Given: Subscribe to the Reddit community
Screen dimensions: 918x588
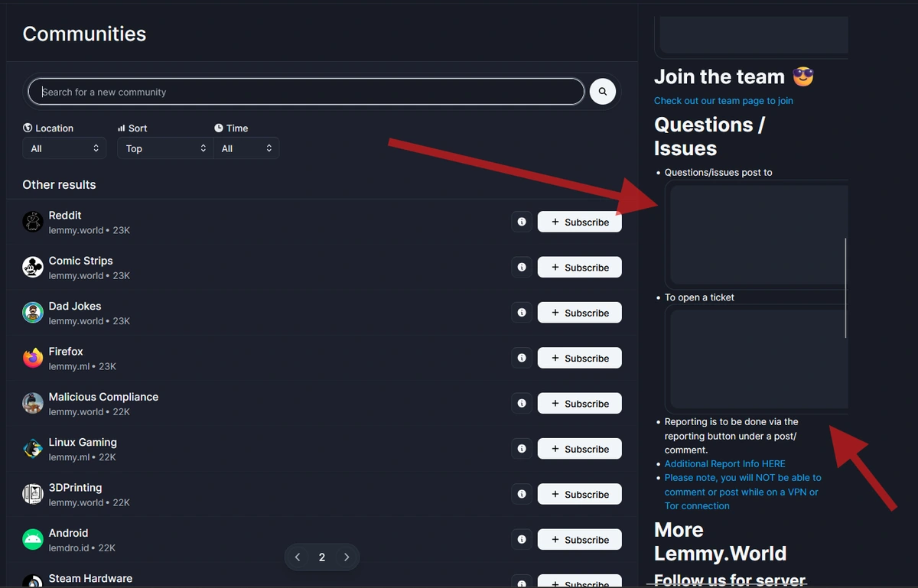Looking at the screenshot, I should coord(580,222).
